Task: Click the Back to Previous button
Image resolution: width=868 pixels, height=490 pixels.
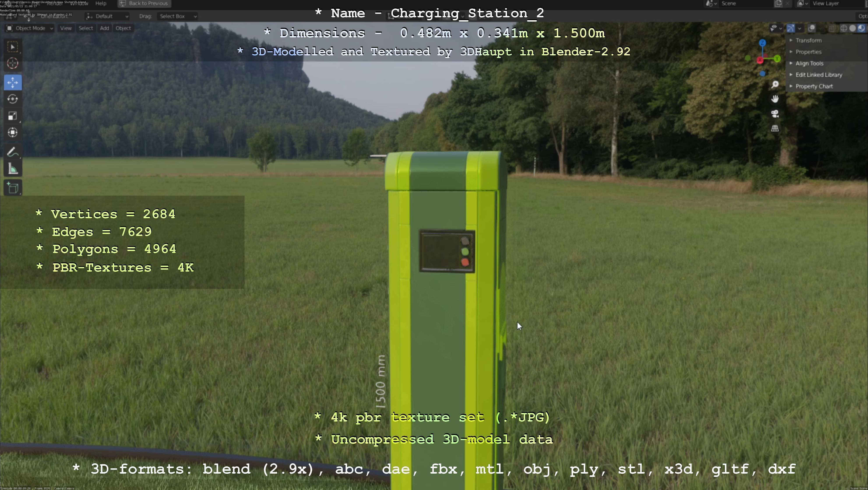Action: 144,3
